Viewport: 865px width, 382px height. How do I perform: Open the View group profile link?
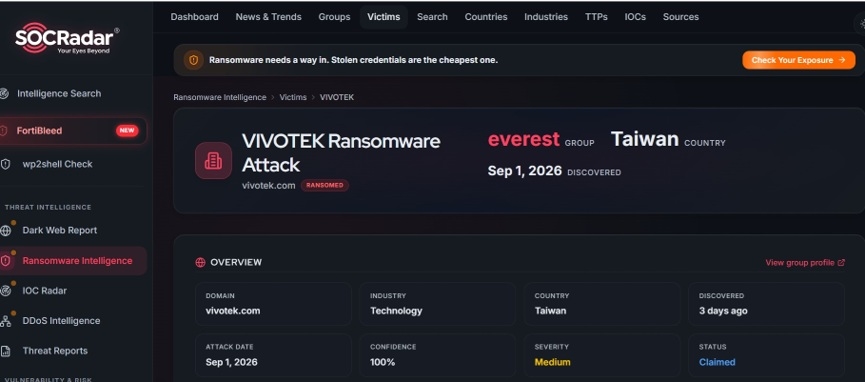pyautogui.click(x=805, y=263)
